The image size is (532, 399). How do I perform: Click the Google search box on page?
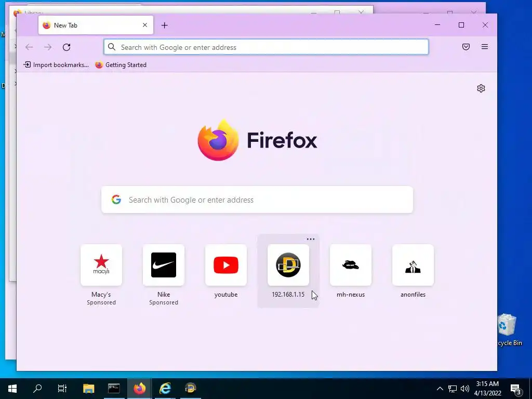click(257, 200)
